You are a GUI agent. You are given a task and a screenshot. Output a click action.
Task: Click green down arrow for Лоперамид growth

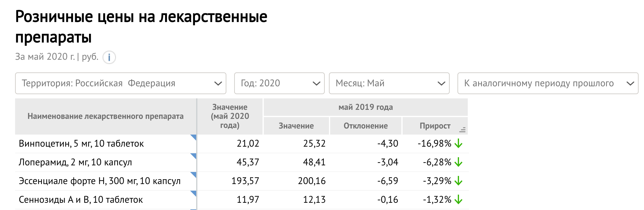pos(458,162)
